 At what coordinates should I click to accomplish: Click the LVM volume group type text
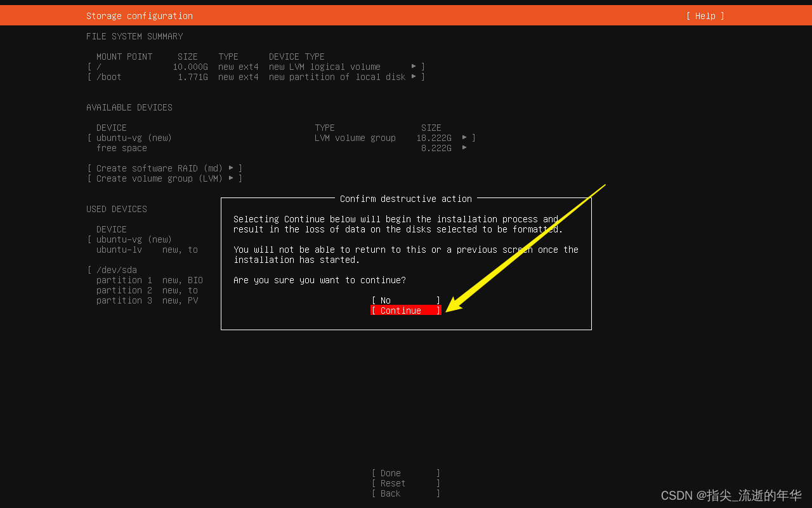[x=355, y=138]
